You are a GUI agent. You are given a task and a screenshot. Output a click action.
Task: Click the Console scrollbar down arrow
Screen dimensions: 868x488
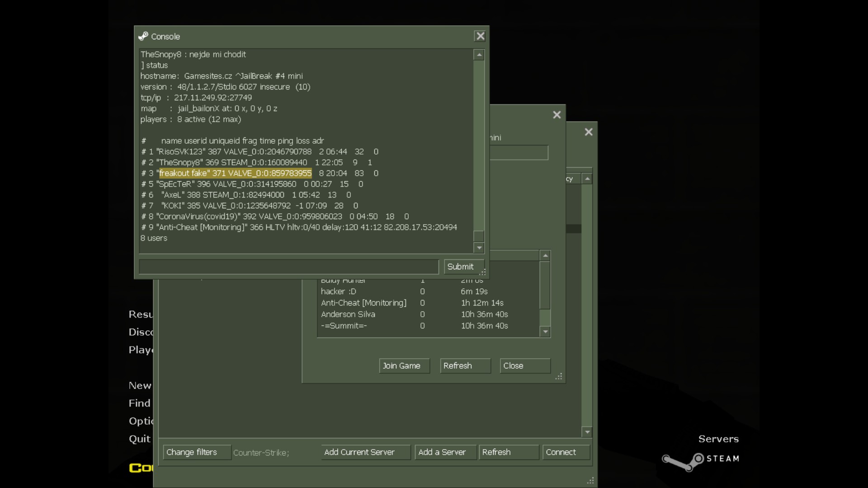[x=479, y=248]
